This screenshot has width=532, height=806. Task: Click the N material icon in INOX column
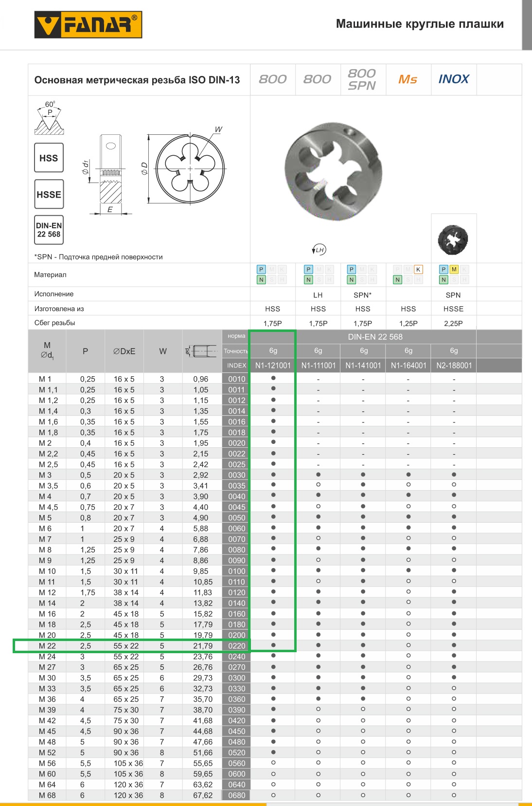coord(443,280)
